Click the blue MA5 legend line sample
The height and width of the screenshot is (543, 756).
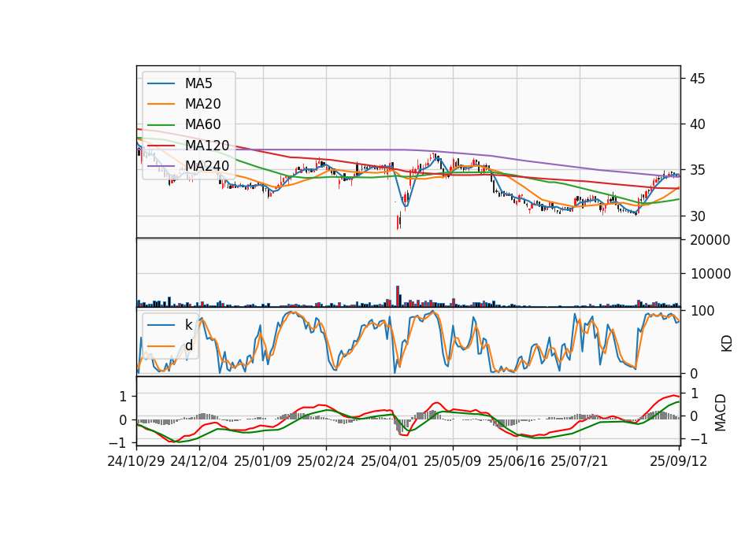click(161, 84)
